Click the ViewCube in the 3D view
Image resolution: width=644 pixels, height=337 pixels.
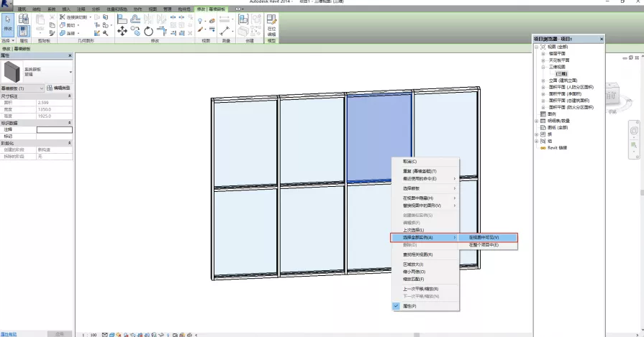[x=612, y=94]
